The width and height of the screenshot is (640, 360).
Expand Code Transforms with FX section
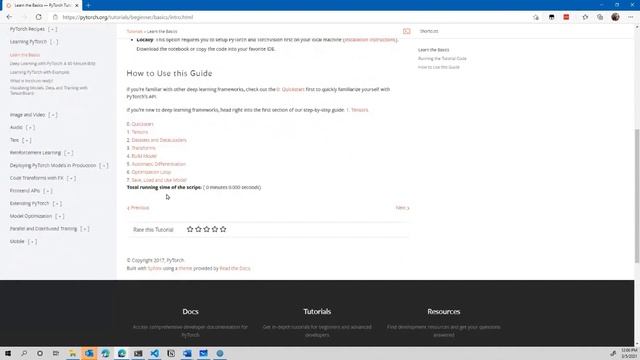[x=71, y=178]
